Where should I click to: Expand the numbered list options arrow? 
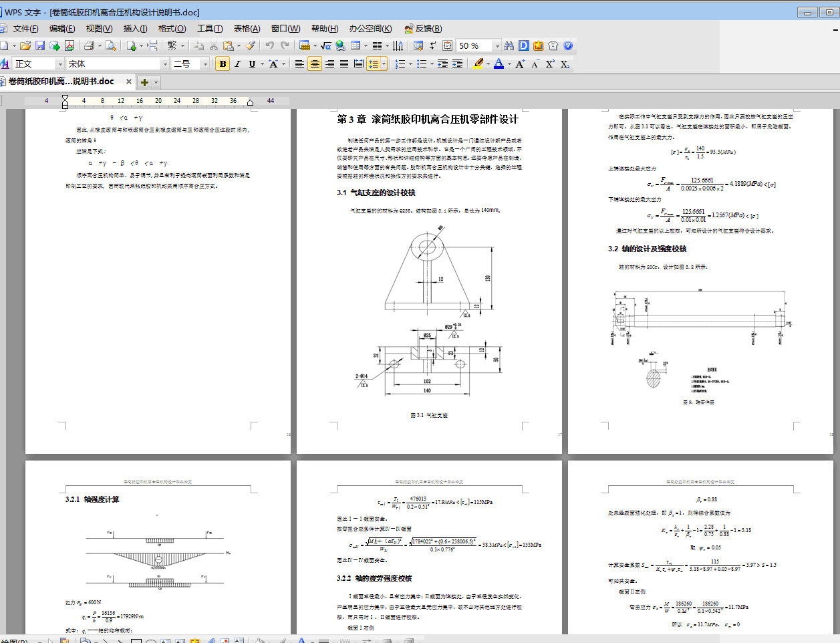tap(410, 64)
